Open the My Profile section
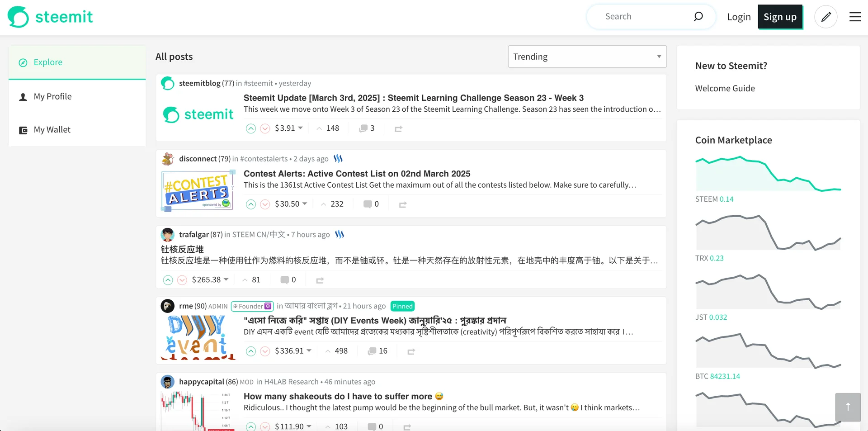This screenshot has width=868, height=431. (52, 96)
